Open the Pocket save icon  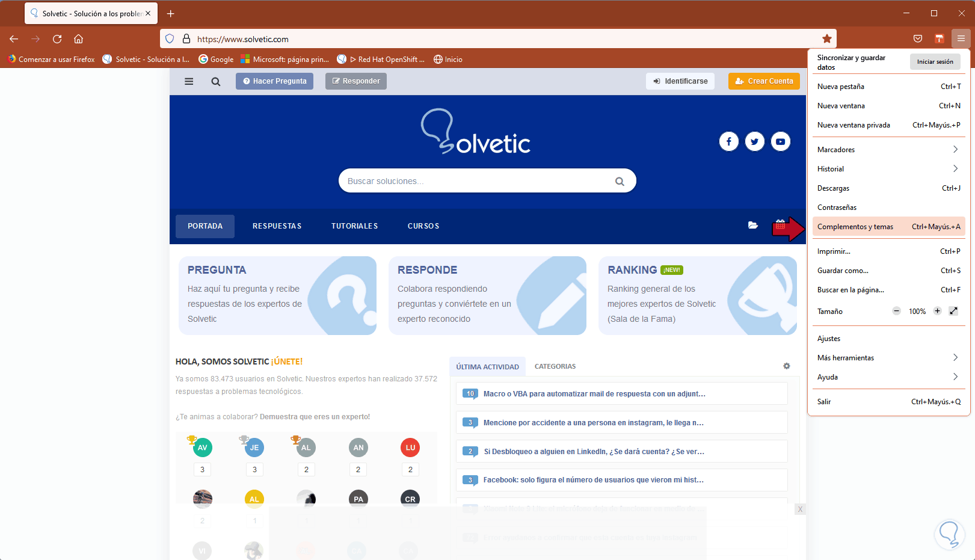(x=918, y=39)
